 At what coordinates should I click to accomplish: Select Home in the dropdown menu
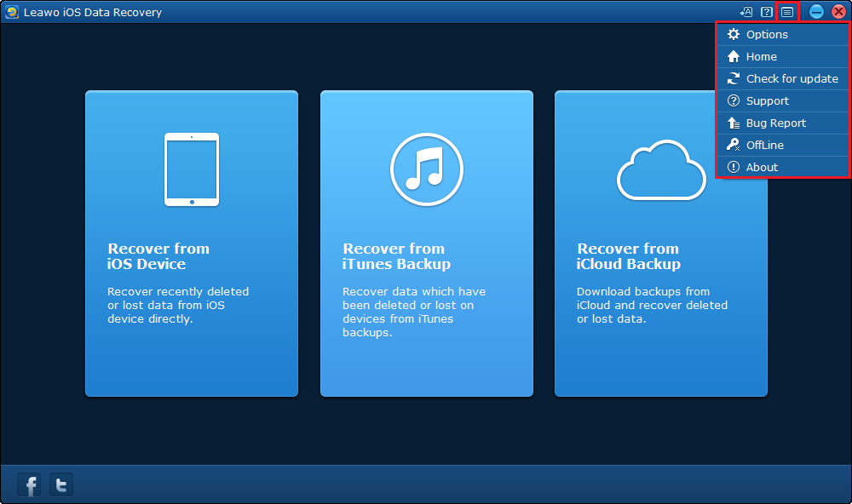point(783,56)
